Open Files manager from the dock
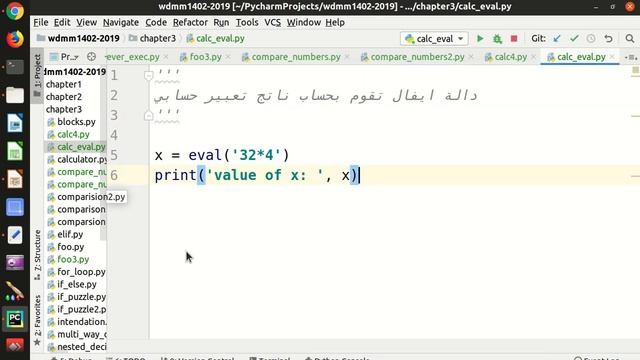The height and width of the screenshot is (360, 640). pyautogui.click(x=15, y=95)
